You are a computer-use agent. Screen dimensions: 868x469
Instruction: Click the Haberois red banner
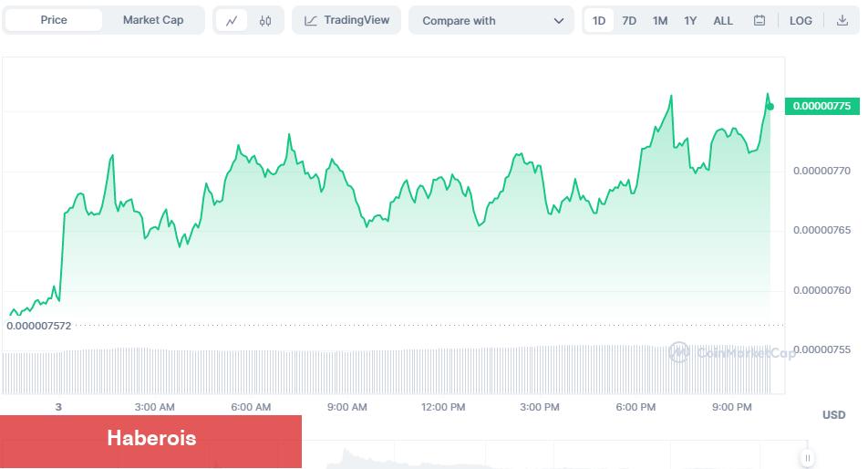pos(150,442)
